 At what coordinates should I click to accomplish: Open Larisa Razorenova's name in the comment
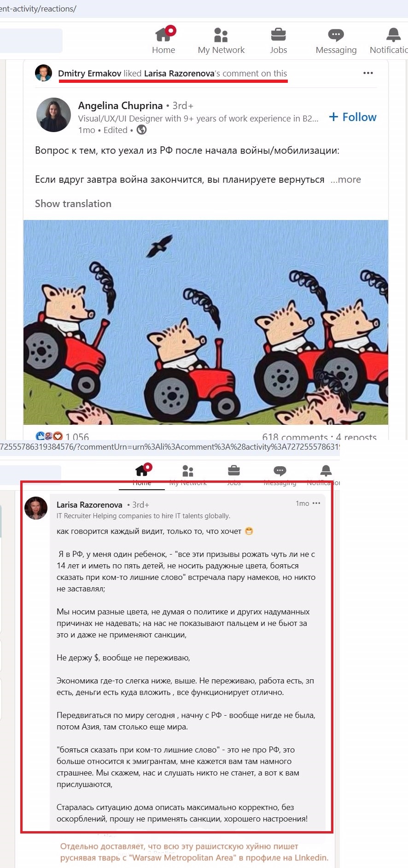(x=89, y=504)
